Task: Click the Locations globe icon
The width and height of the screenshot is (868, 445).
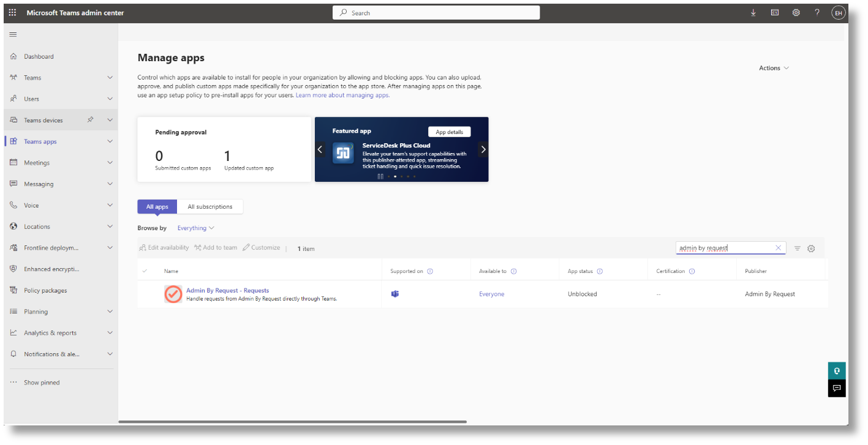Action: click(x=13, y=226)
